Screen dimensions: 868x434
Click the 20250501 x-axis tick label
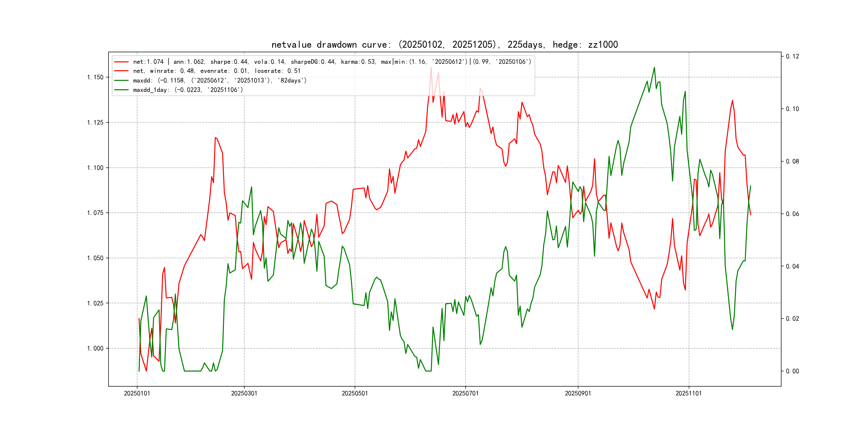point(354,394)
